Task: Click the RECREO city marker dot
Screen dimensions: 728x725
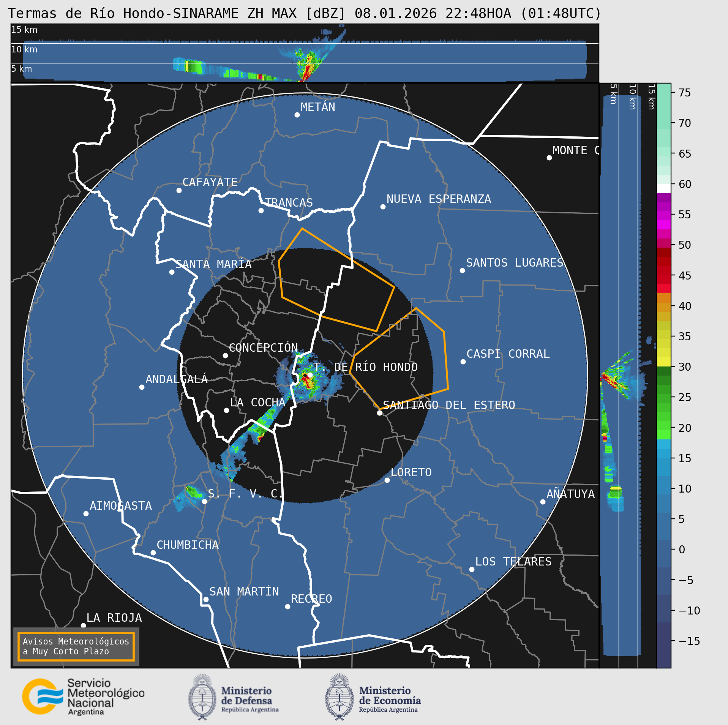Action: (287, 607)
